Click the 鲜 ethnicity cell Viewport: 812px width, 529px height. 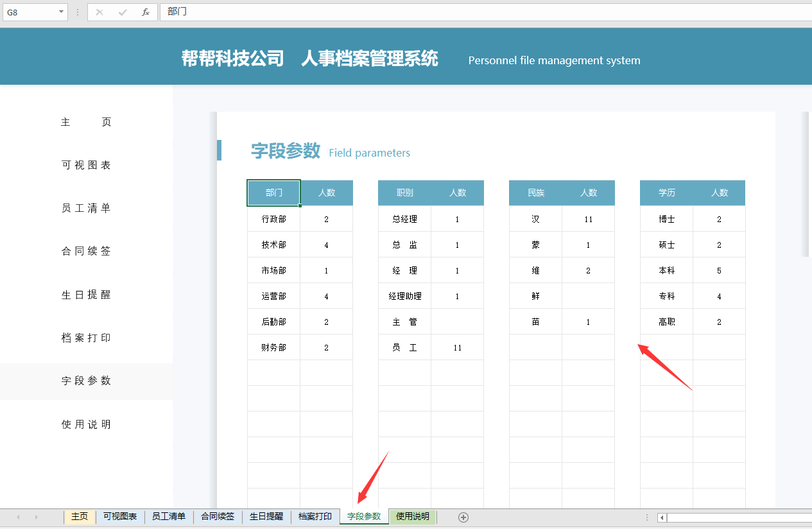click(535, 296)
